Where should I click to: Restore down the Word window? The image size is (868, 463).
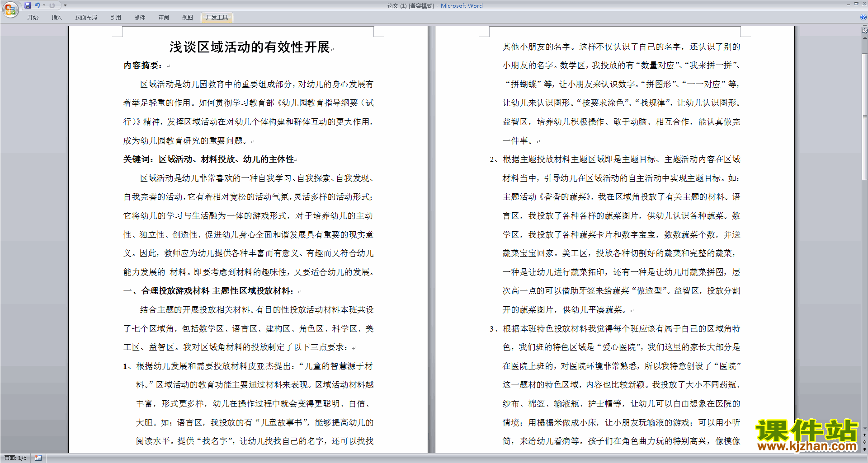click(x=856, y=4)
